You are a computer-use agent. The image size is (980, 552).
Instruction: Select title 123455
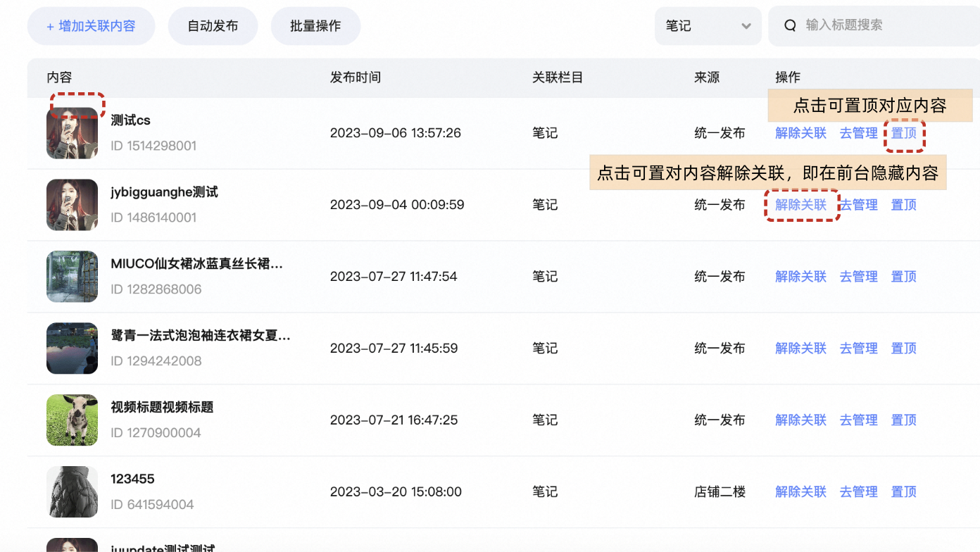point(132,479)
